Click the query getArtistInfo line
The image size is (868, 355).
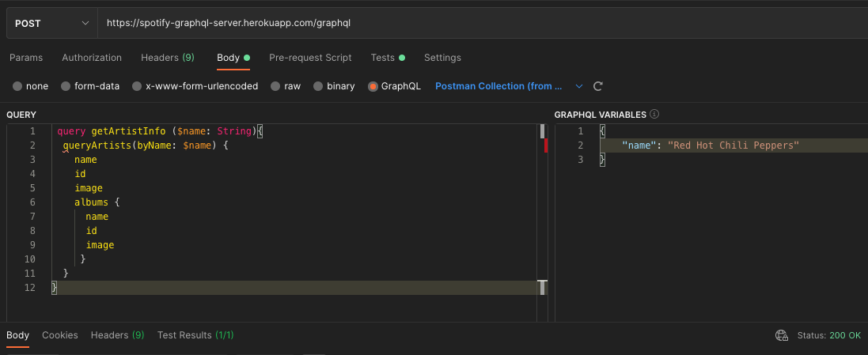pyautogui.click(x=160, y=131)
